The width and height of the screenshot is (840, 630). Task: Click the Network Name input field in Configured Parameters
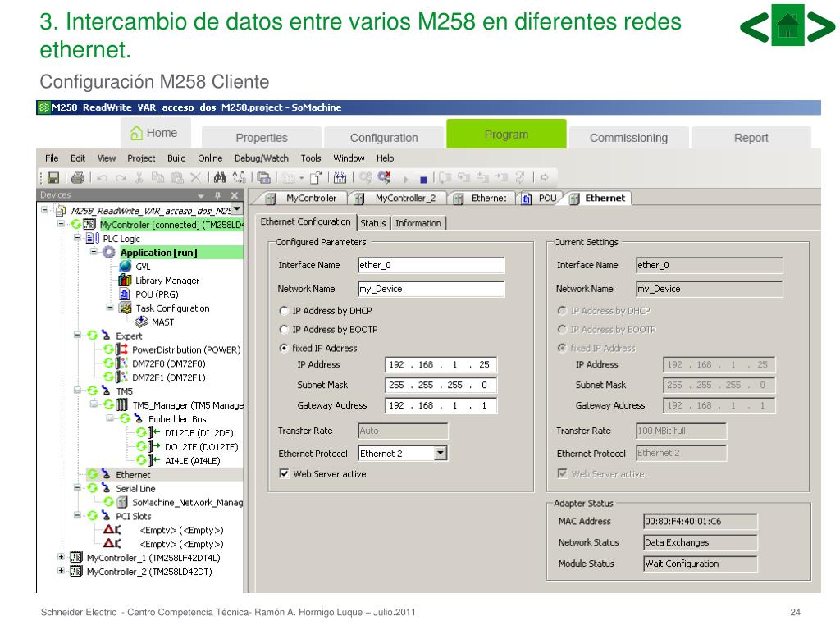coord(431,289)
